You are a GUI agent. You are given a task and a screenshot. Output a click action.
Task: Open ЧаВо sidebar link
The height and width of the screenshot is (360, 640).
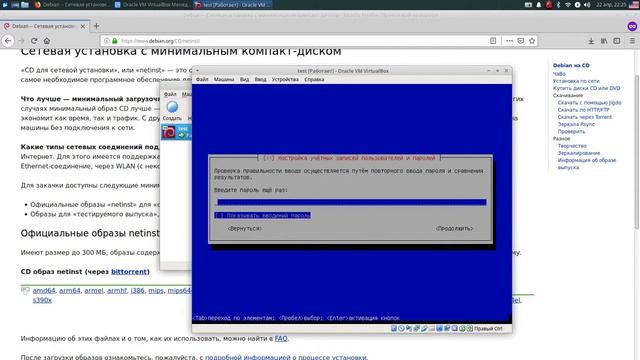tap(559, 74)
